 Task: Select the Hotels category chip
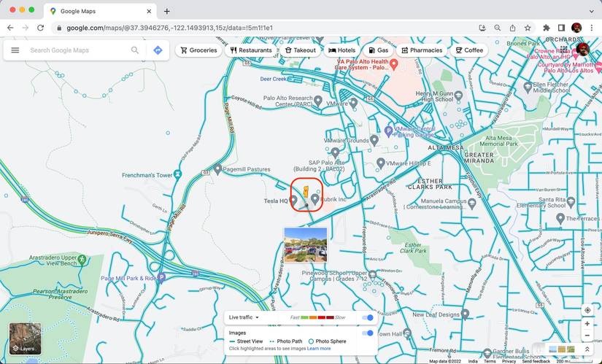(341, 50)
